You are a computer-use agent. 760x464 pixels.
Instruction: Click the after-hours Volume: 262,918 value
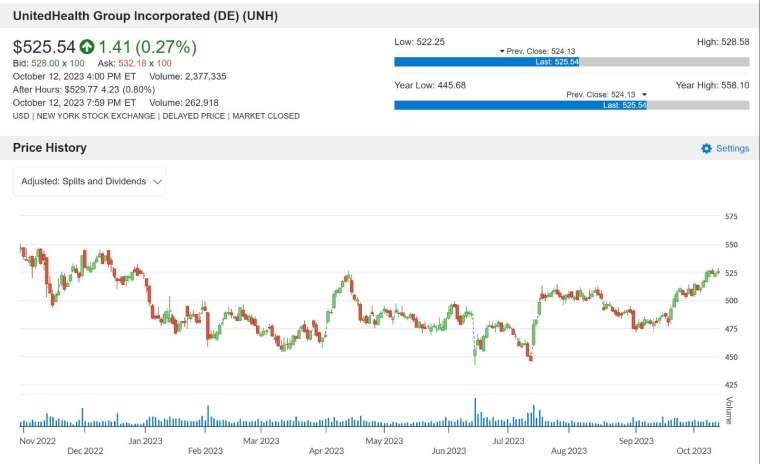184,103
